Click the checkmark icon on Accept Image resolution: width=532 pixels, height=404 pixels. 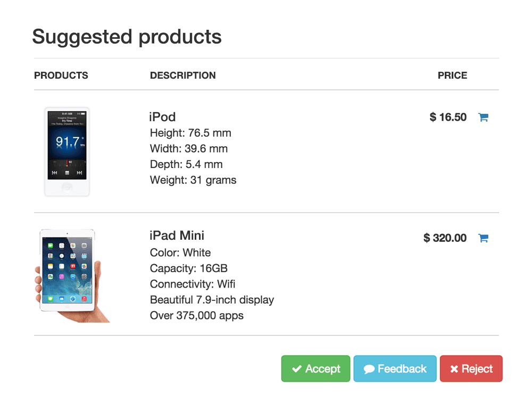[297, 369]
